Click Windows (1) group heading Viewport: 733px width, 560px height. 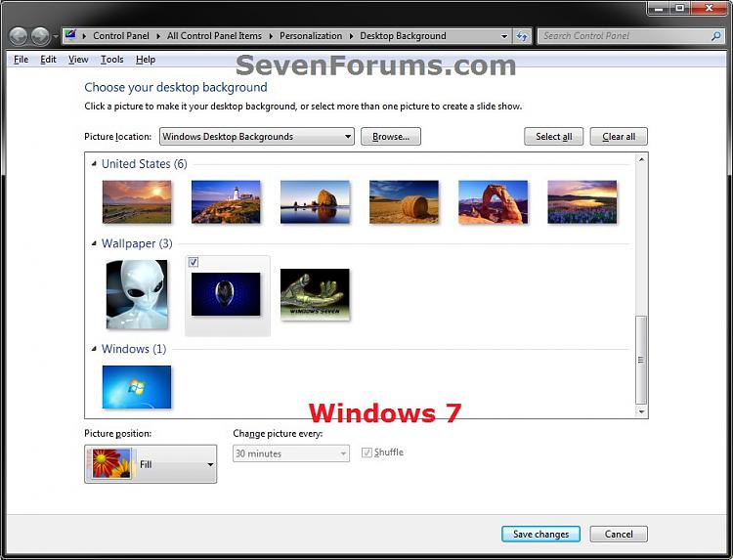[134, 349]
